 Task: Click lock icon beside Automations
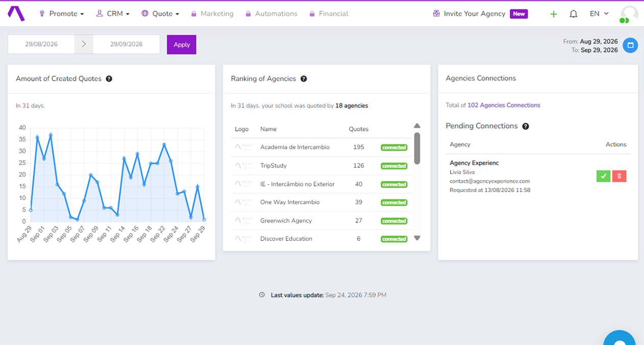click(248, 14)
